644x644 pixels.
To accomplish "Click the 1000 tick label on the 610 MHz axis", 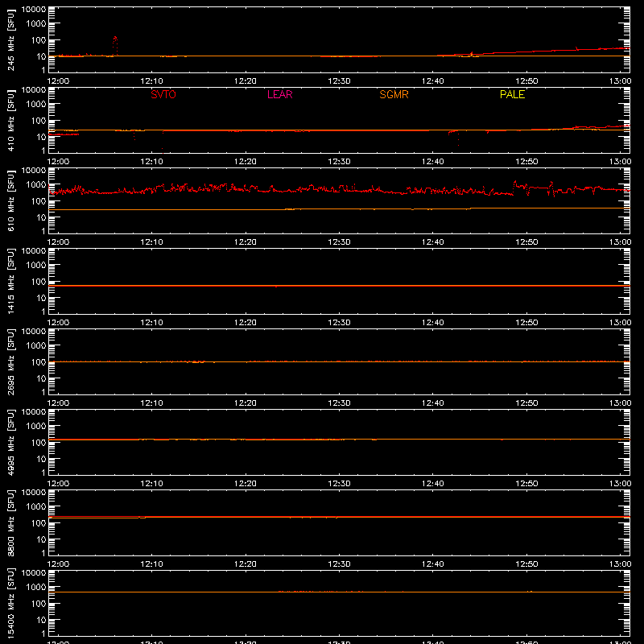I will (36, 185).
